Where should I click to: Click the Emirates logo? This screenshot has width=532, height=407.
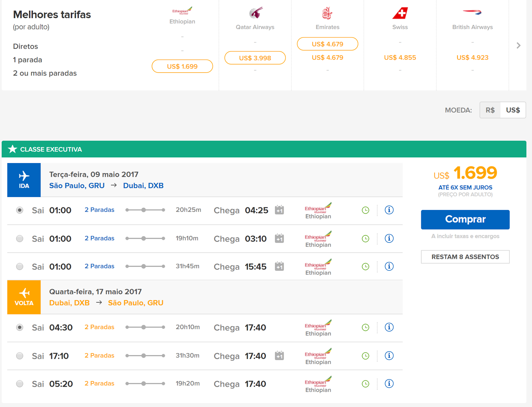pyautogui.click(x=328, y=13)
